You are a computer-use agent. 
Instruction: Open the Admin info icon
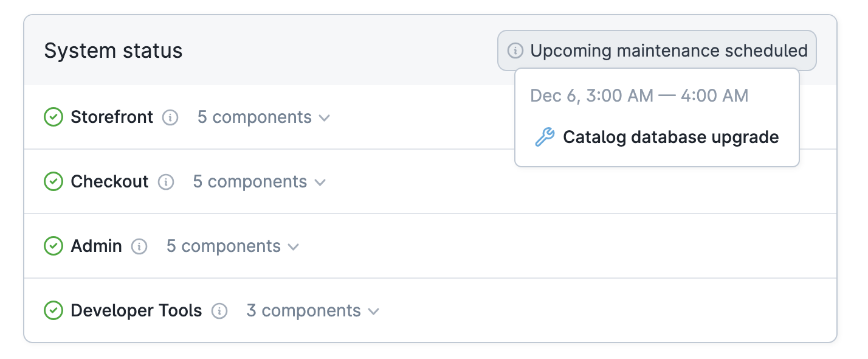coord(139,246)
